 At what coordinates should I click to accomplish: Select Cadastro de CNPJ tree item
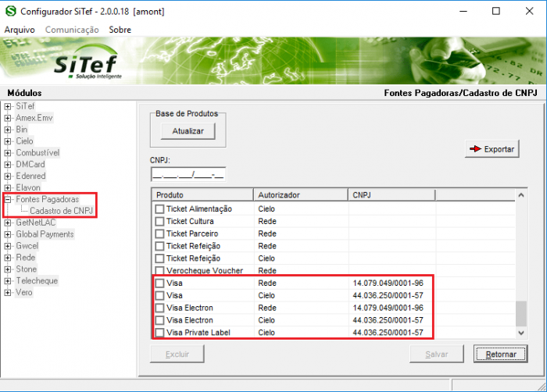point(62,211)
